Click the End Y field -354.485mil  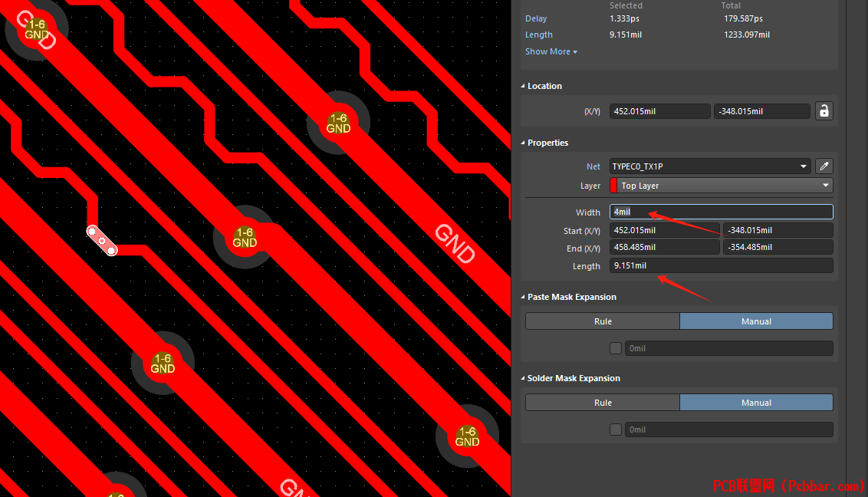click(778, 247)
